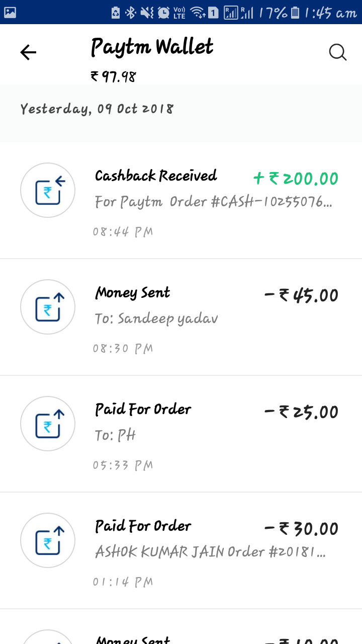The image size is (362, 644).
Task: Open search with the magnifier icon
Action: coord(337,52)
